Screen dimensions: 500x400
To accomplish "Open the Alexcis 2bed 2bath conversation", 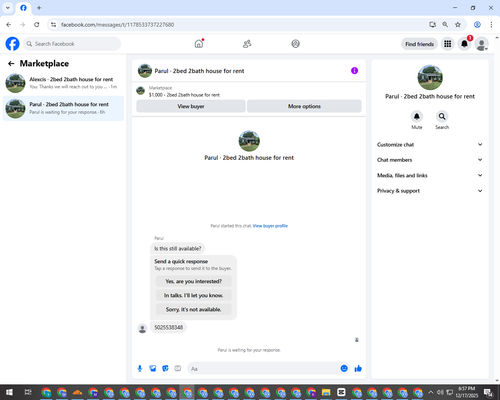I will pos(63,83).
